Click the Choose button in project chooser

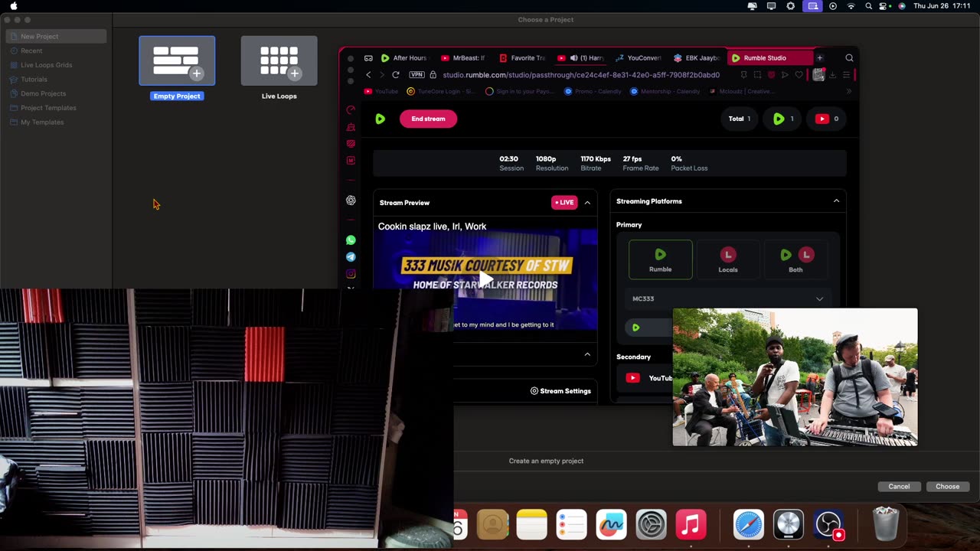tap(947, 487)
